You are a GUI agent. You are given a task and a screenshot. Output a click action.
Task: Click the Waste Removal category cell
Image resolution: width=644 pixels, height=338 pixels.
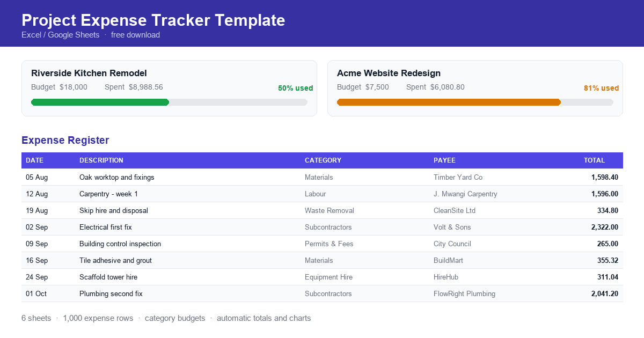click(330, 210)
